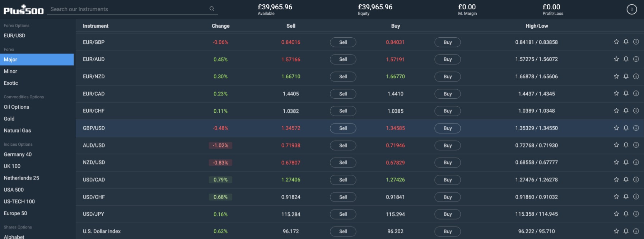This screenshot has width=644, height=239.
Task: Sell EUR/CHF position button
Action: (343, 111)
